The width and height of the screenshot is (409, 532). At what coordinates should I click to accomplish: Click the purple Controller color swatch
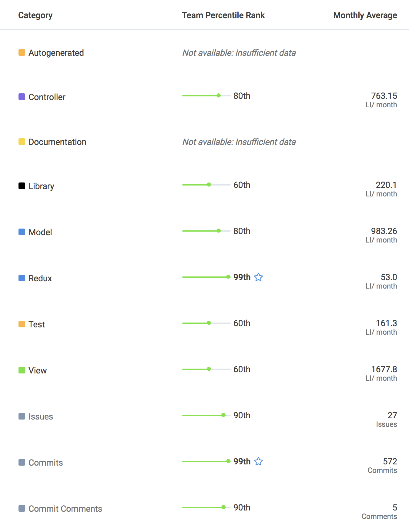[x=22, y=97]
